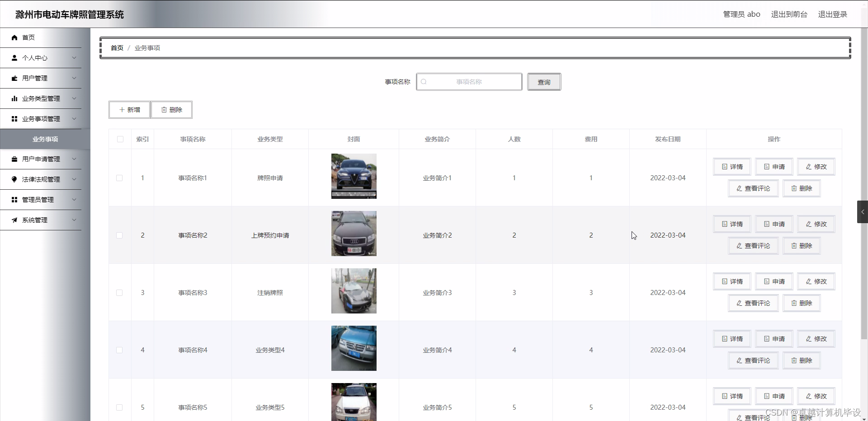Open 首页 from the breadcrumb

(x=117, y=48)
